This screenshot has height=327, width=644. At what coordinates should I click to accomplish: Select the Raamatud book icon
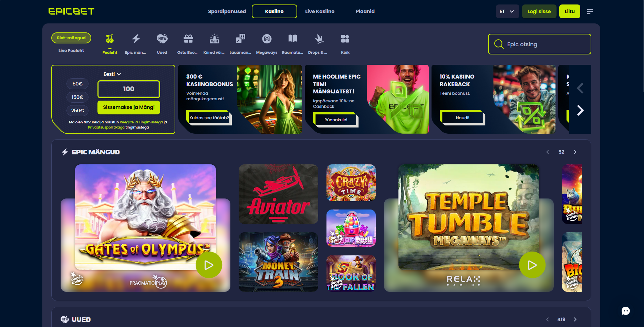pyautogui.click(x=292, y=39)
